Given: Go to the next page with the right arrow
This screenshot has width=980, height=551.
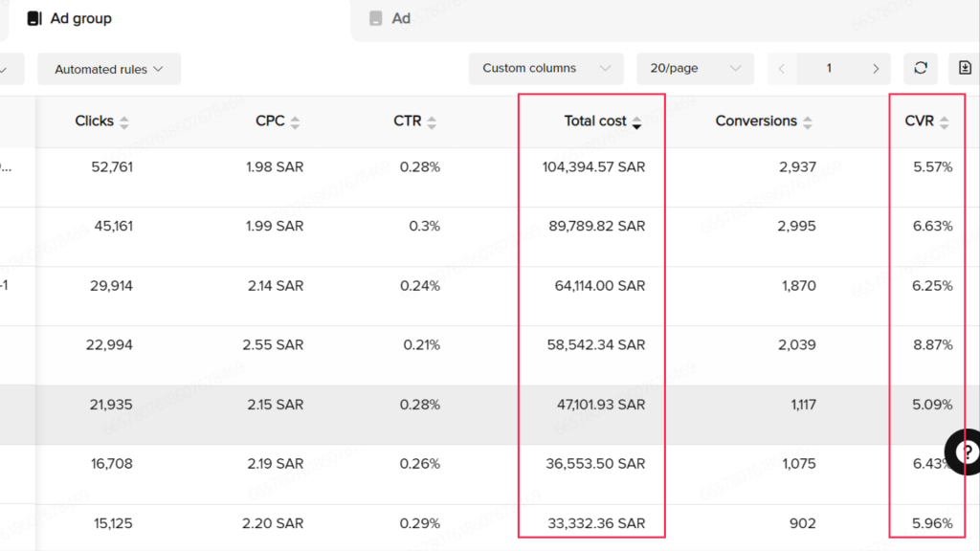Looking at the screenshot, I should click(876, 68).
